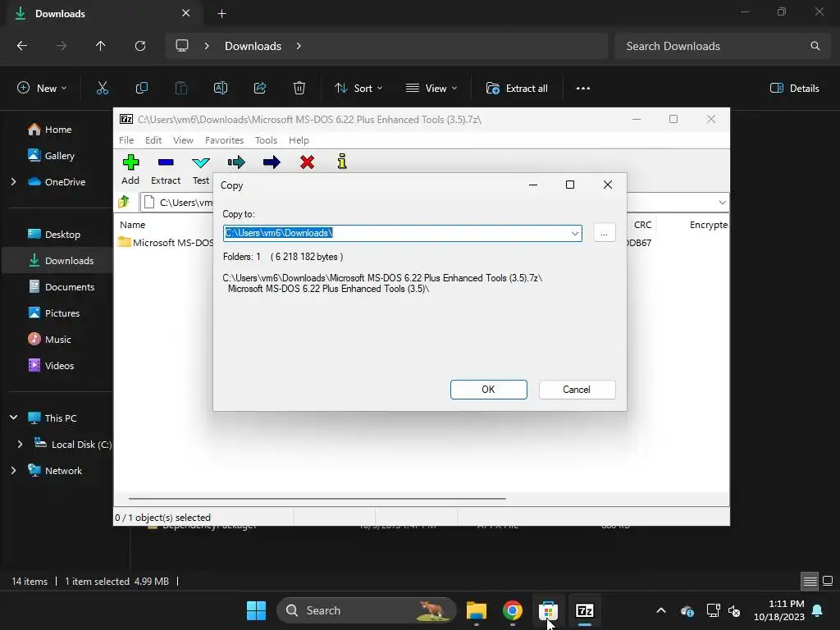The height and width of the screenshot is (630, 840).
Task: Cancel the Copy dialog
Action: pyautogui.click(x=577, y=390)
